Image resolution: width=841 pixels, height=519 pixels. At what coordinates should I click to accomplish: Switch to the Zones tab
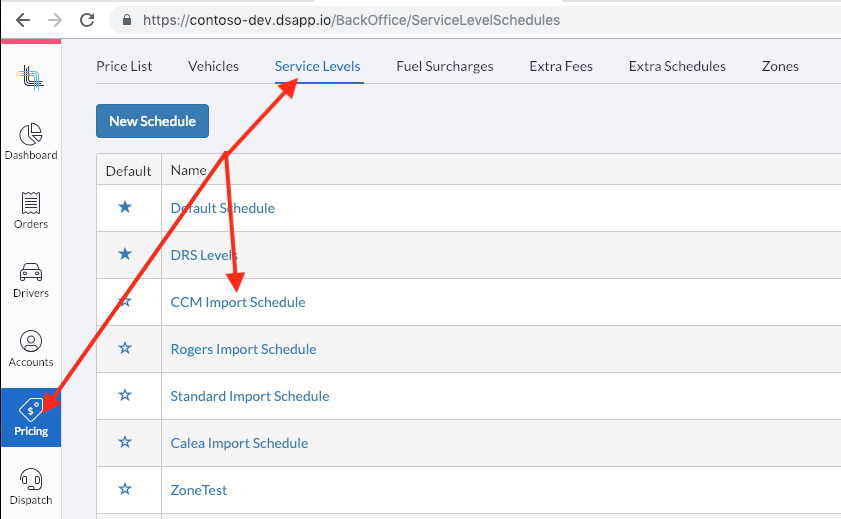pyautogui.click(x=780, y=66)
